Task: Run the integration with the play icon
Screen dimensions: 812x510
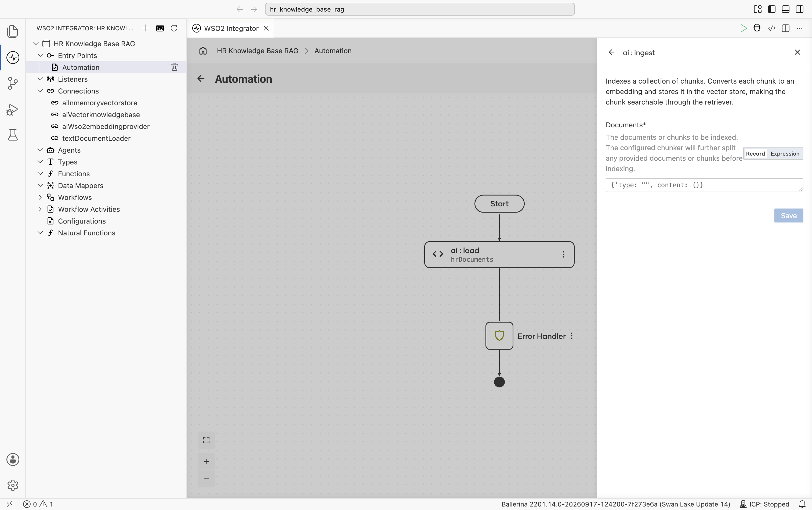Action: [743, 28]
